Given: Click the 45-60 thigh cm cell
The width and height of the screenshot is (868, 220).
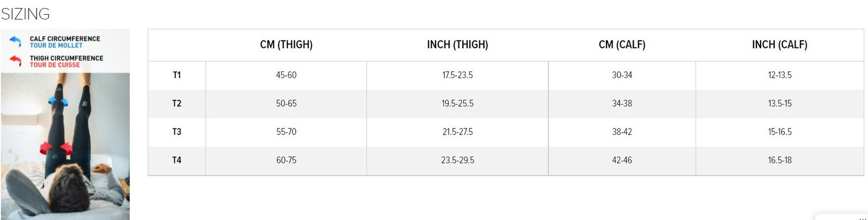Looking at the screenshot, I should coord(286,75).
